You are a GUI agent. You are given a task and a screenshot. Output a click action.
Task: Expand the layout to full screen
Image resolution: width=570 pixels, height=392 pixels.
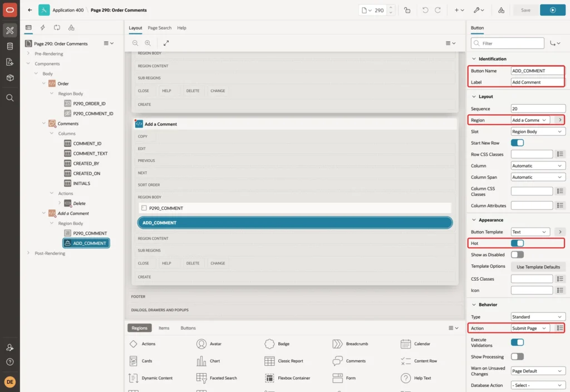pyautogui.click(x=166, y=43)
